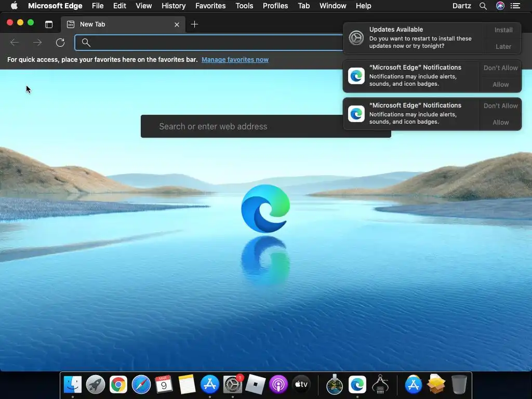Open Notification Center list icon
This screenshot has height=399, width=532.
(x=515, y=6)
